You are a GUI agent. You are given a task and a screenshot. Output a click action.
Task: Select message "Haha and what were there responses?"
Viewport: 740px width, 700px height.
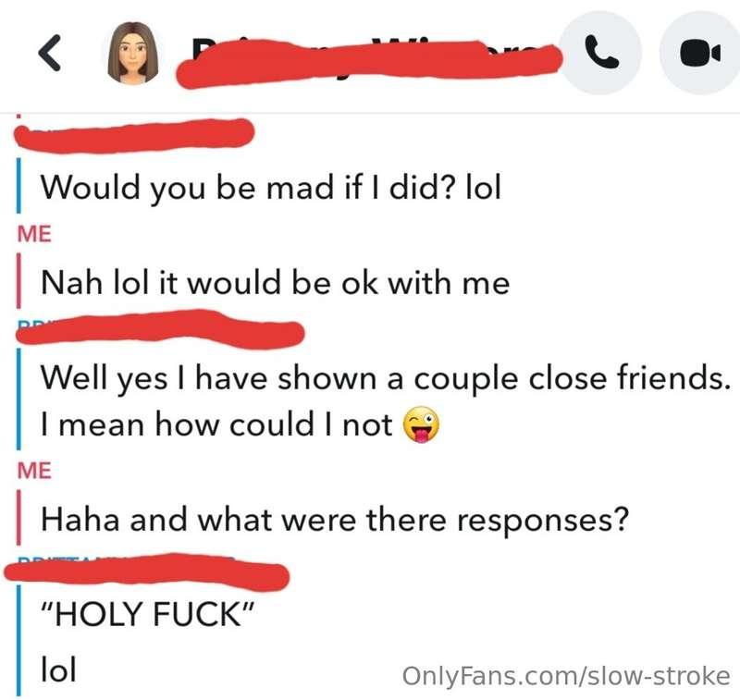coord(335,520)
